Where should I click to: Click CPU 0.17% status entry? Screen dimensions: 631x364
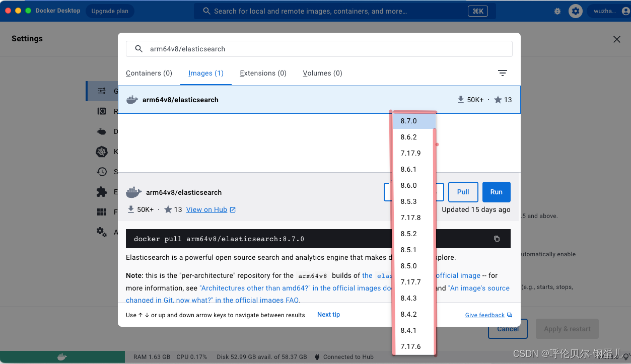(x=192, y=357)
